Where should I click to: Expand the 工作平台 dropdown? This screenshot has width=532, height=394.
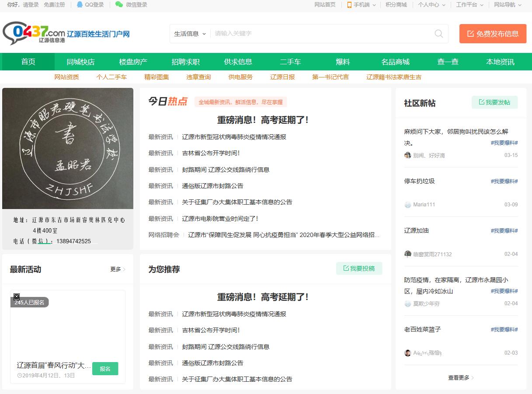pos(469,5)
